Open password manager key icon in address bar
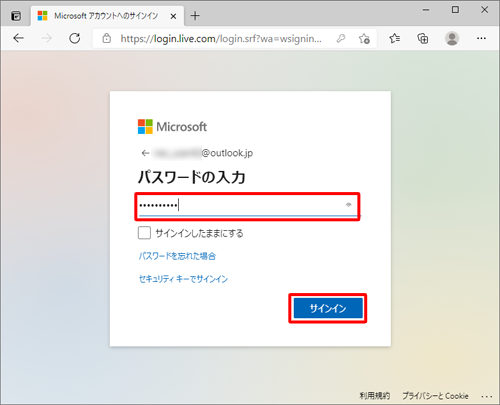The height and width of the screenshot is (405, 500). (341, 39)
